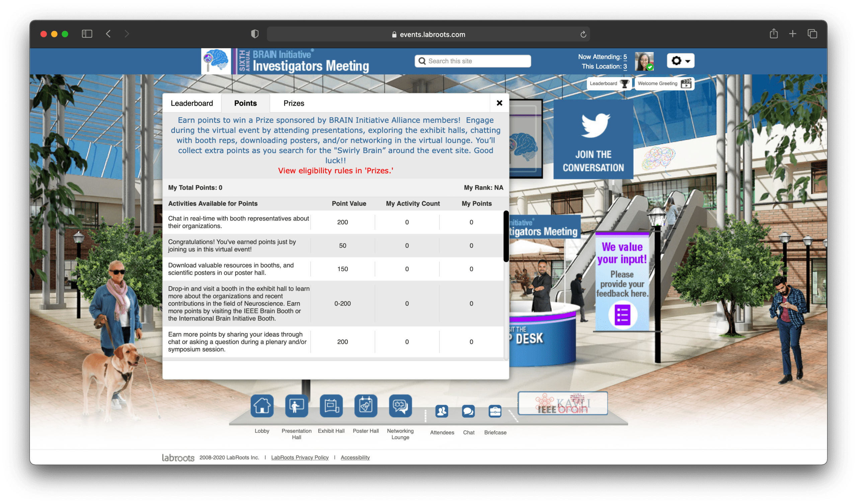Screen dimensions: 857x504
Task: Enter the Networking Lounge icon
Action: [400, 405]
